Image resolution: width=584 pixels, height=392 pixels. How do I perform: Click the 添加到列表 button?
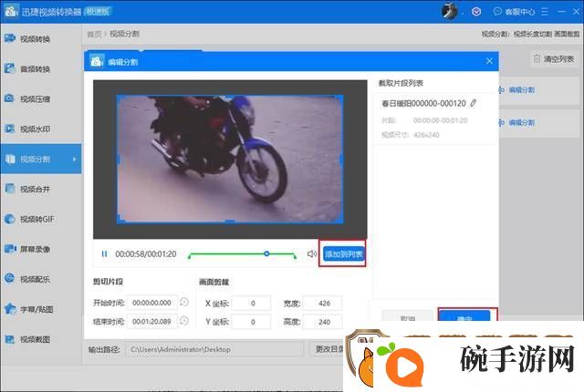point(343,254)
